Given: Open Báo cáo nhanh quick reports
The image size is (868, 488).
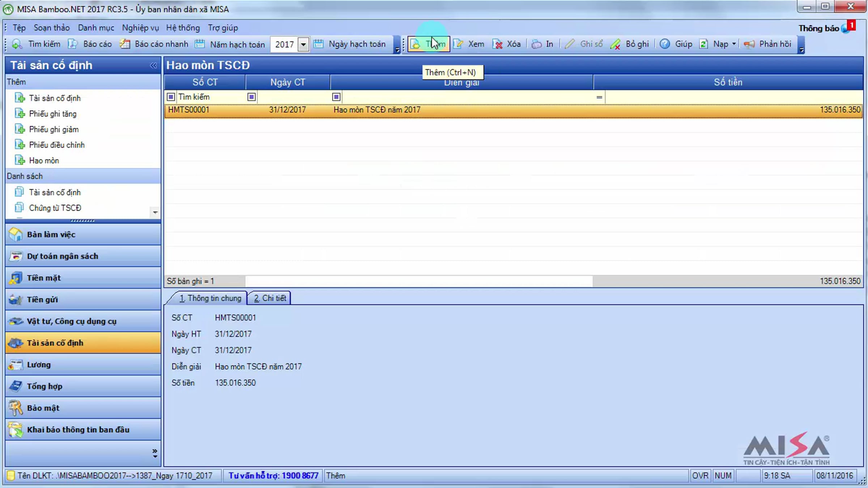Looking at the screenshot, I should (154, 44).
